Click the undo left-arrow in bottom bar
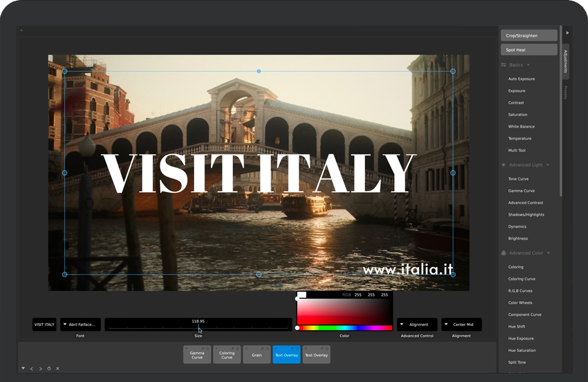This screenshot has height=382, width=588. tap(32, 369)
